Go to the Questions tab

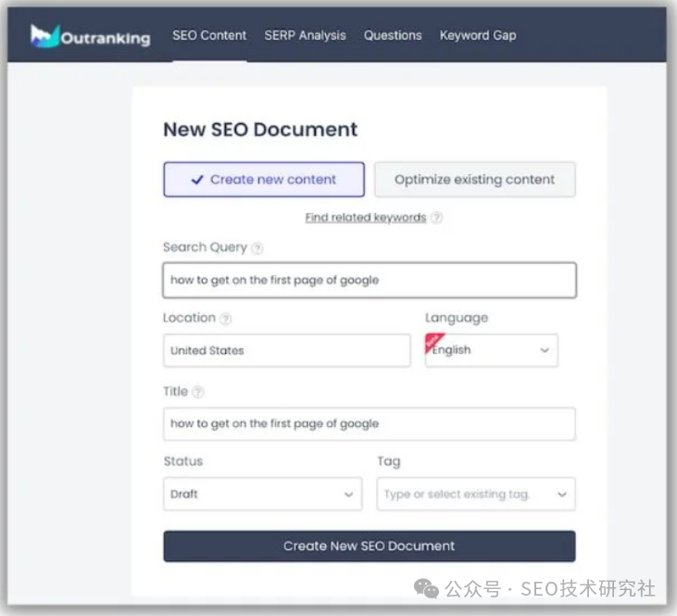(393, 35)
